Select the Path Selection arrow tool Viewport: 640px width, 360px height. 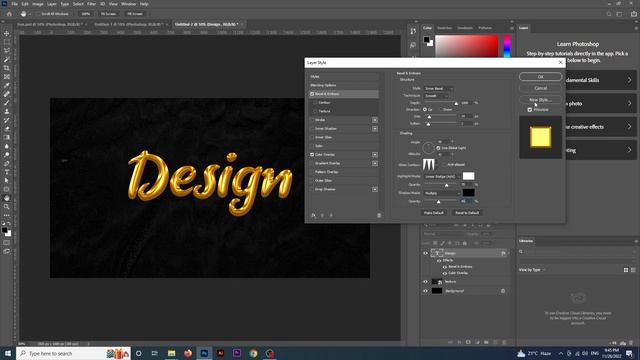coord(7,180)
